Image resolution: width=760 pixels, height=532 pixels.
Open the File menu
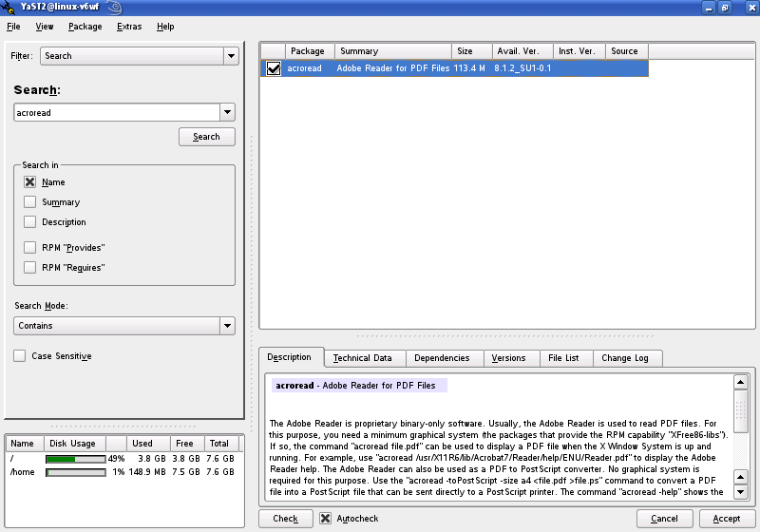[13, 27]
